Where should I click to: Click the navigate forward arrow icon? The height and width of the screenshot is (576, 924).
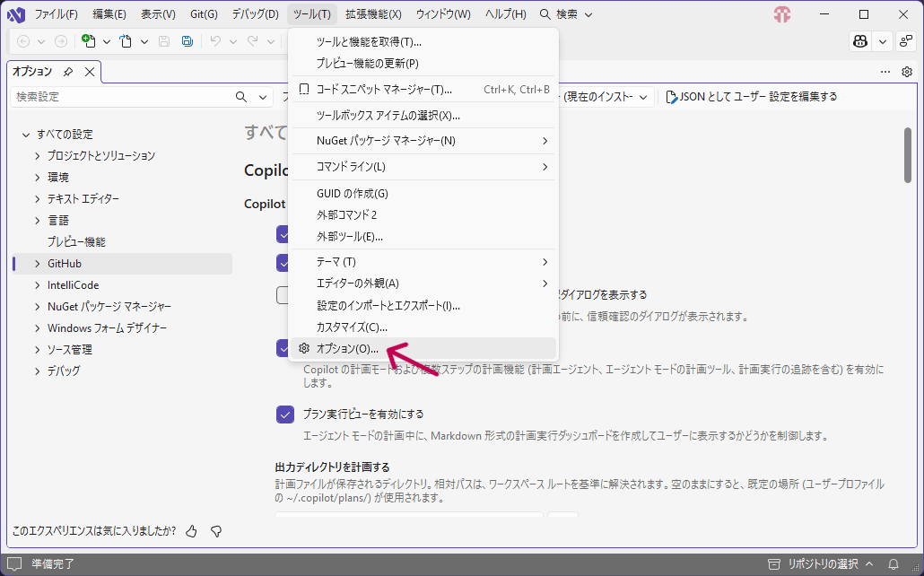[61, 41]
